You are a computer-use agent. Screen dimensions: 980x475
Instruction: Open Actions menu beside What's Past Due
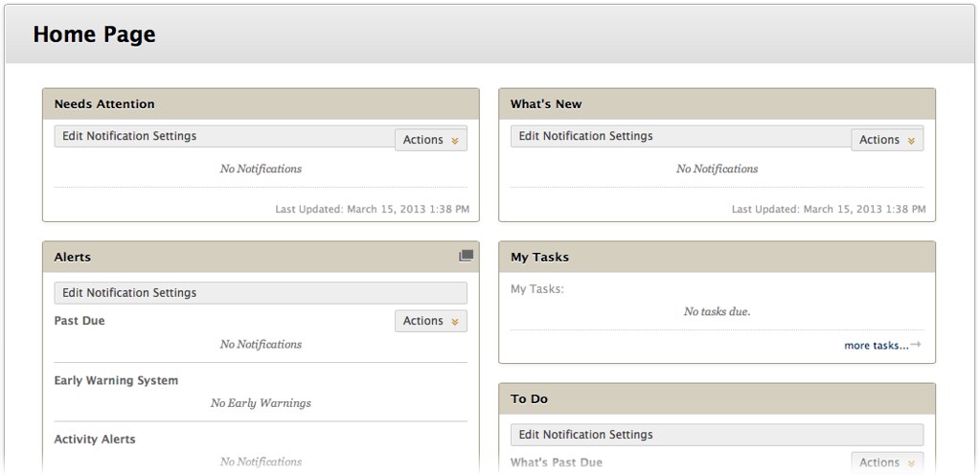tap(887, 463)
